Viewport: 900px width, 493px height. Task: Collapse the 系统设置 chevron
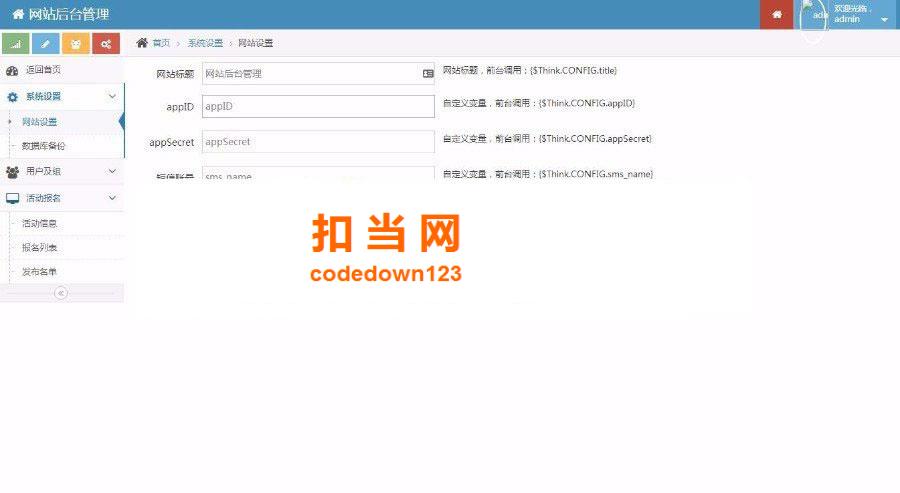112,96
